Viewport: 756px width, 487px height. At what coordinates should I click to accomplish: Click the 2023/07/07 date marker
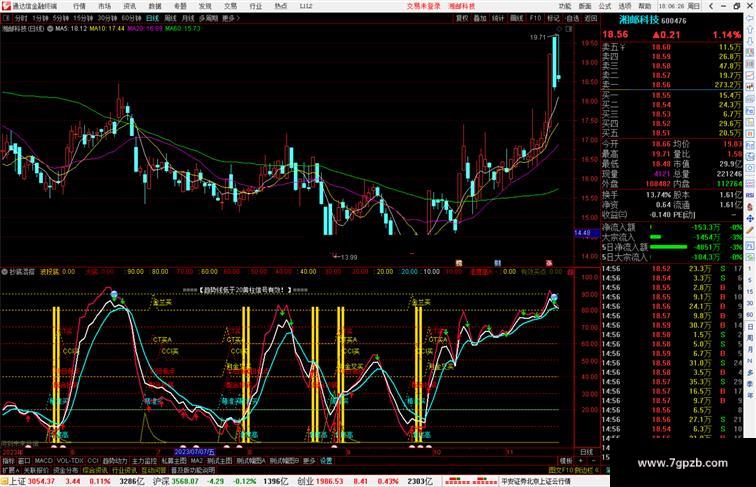coord(194,452)
